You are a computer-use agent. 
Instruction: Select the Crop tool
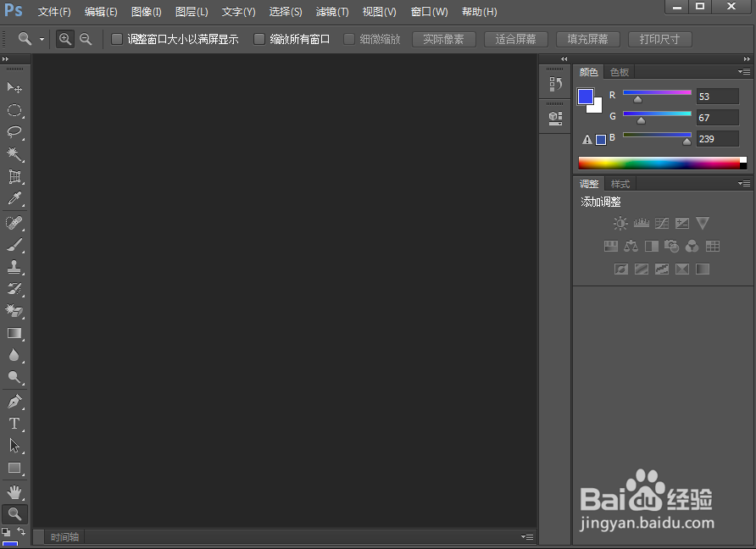pyautogui.click(x=15, y=177)
